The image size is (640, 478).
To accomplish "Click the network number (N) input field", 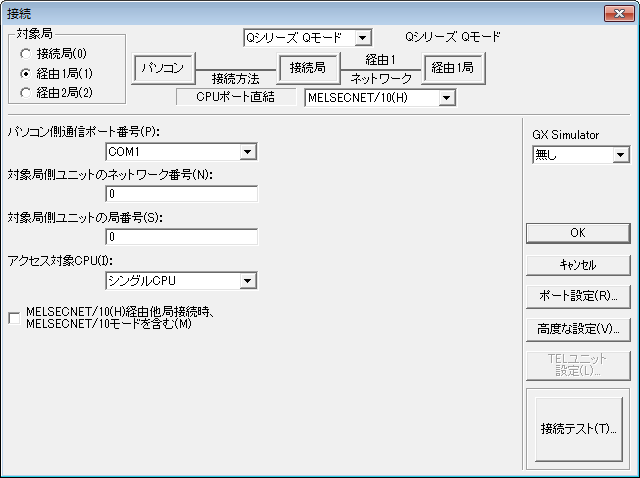I will pos(181,194).
